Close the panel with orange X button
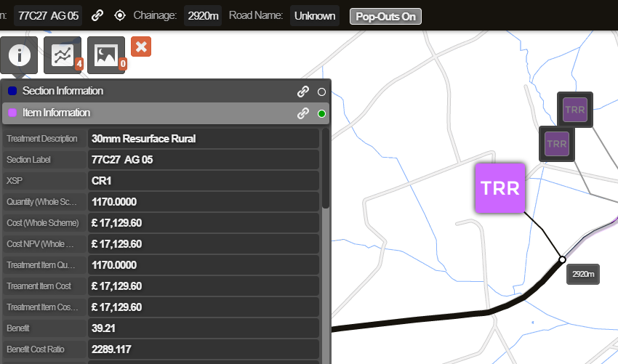Viewport: 618px width, 364px height. tap(141, 46)
